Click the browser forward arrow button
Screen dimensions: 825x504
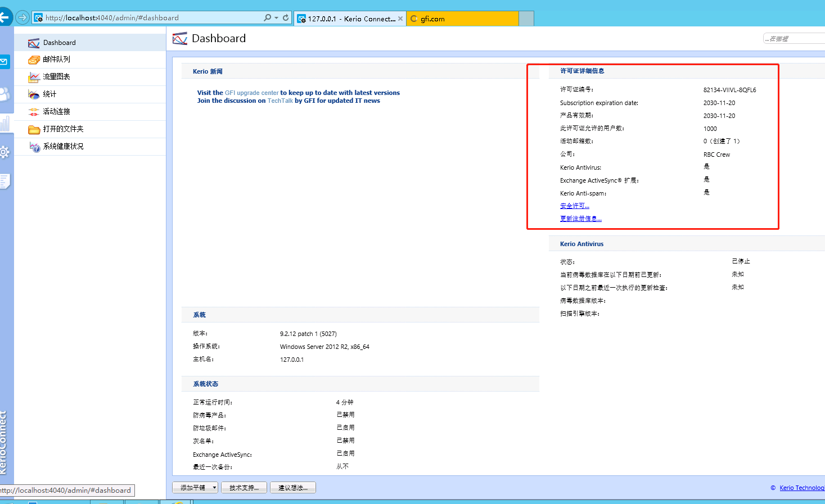tap(22, 17)
